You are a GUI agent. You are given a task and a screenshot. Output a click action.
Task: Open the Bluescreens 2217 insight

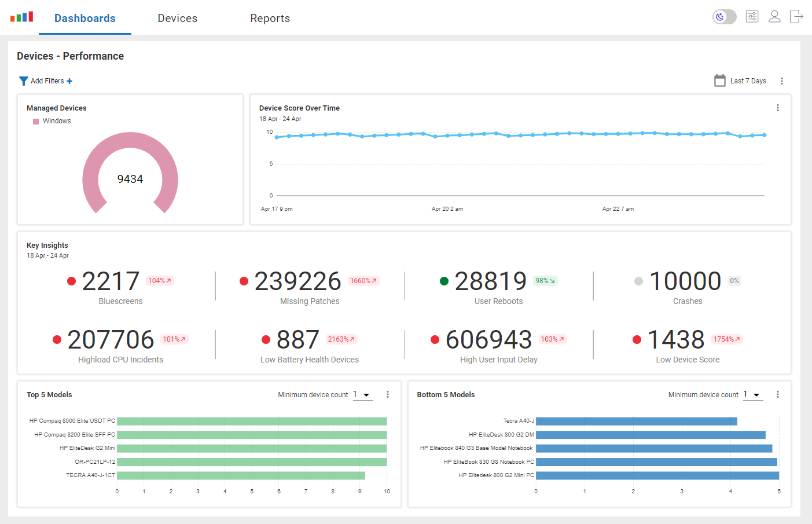pos(111,281)
